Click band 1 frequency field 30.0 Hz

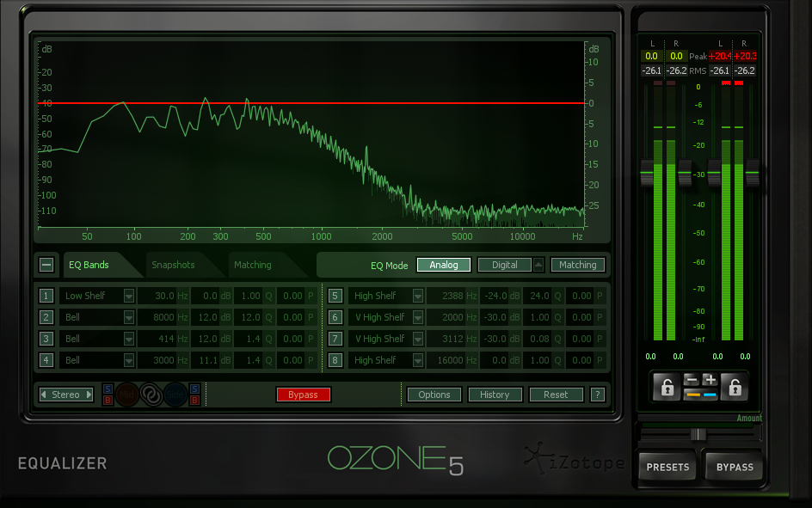pos(163,296)
